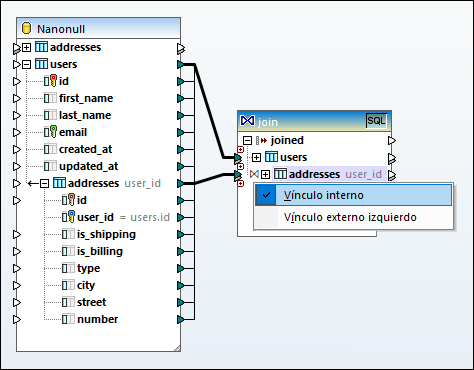
Task: Click the table icon of top addresses
Action: tap(41, 47)
